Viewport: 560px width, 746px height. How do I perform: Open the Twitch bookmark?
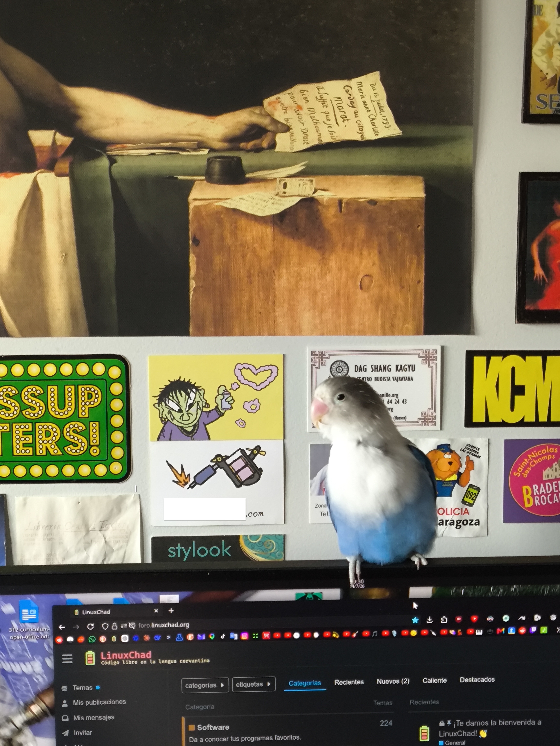(533, 630)
